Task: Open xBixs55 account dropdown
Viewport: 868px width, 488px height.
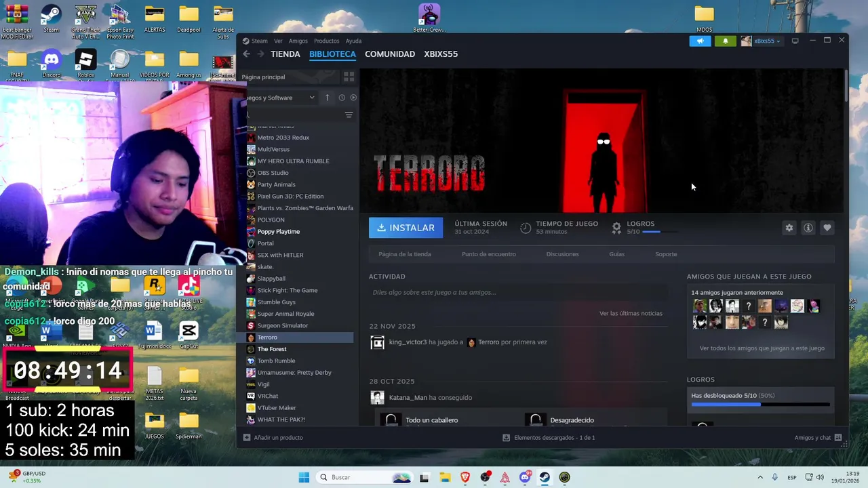Action: pos(760,41)
